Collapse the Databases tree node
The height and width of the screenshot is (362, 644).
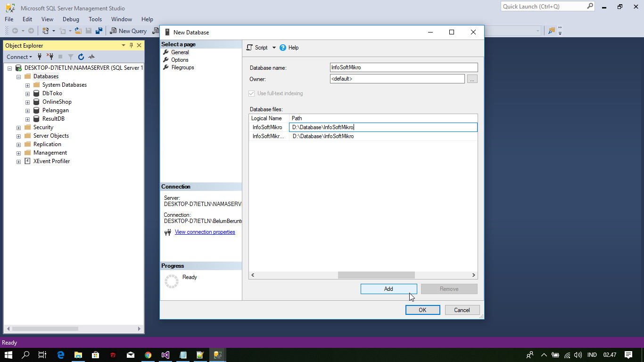19,76
